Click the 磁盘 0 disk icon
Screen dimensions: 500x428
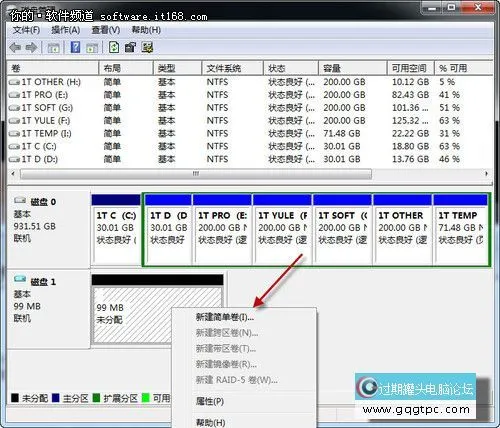pos(20,201)
